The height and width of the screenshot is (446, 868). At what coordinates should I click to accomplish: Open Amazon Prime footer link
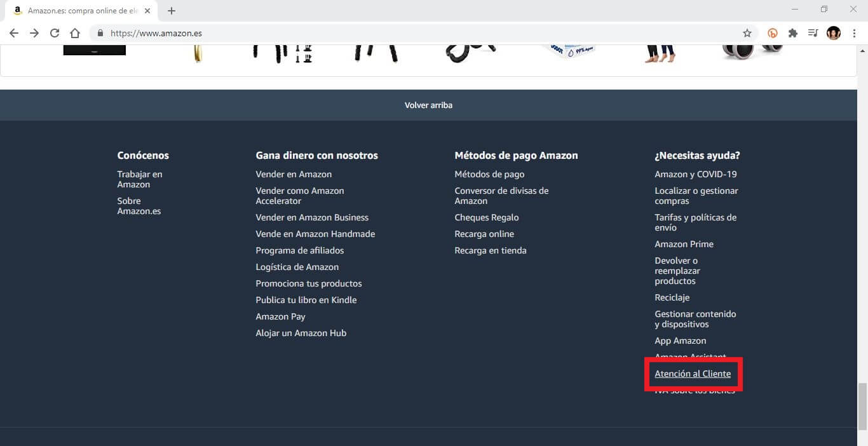pos(684,244)
